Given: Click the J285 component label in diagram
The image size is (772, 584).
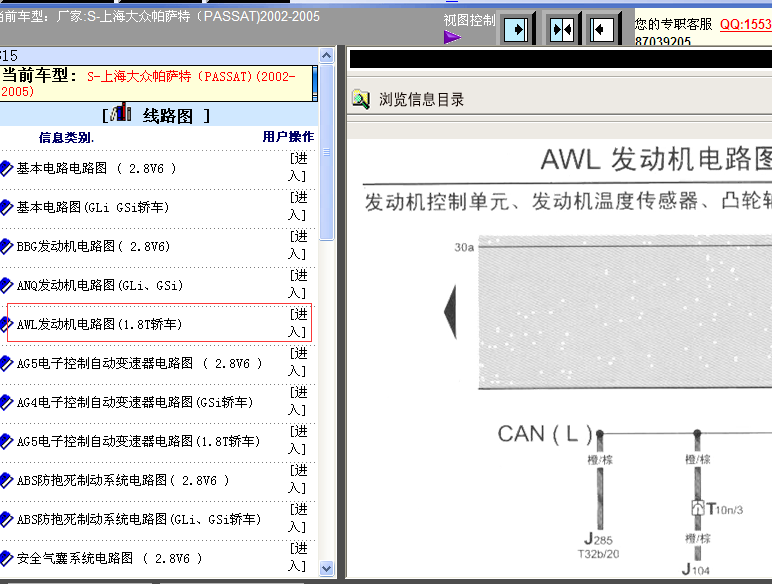Looking at the screenshot, I should point(599,539).
